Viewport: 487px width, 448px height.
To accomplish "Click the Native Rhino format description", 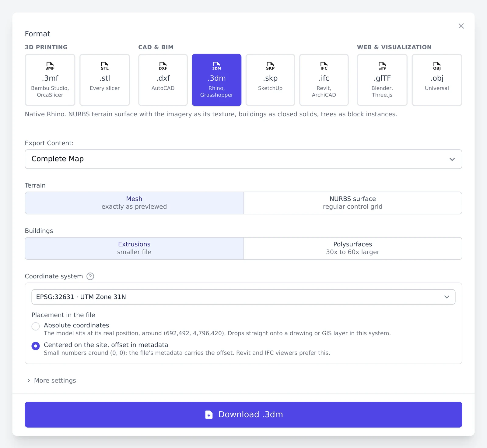I will click(211, 114).
